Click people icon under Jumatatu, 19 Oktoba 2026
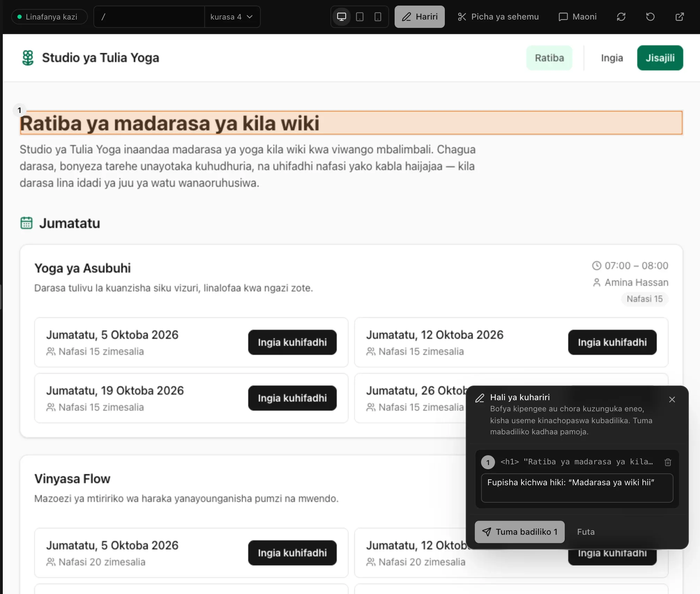 [x=51, y=407]
